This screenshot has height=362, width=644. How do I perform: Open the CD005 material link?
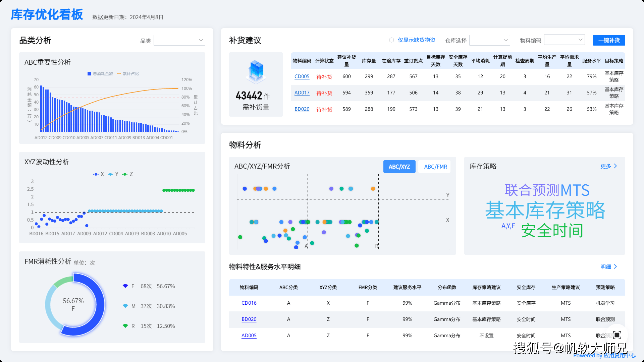(x=302, y=76)
